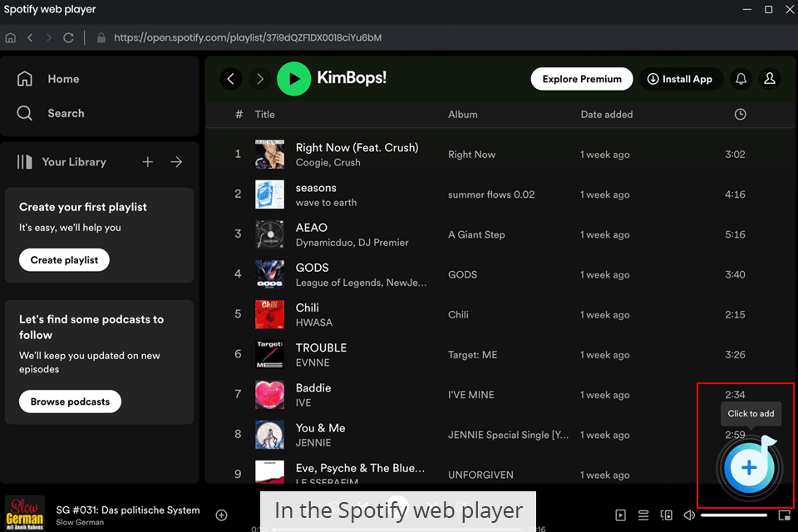Click the padlock icon beside the URL
The image size is (798, 532).
pos(101,37)
